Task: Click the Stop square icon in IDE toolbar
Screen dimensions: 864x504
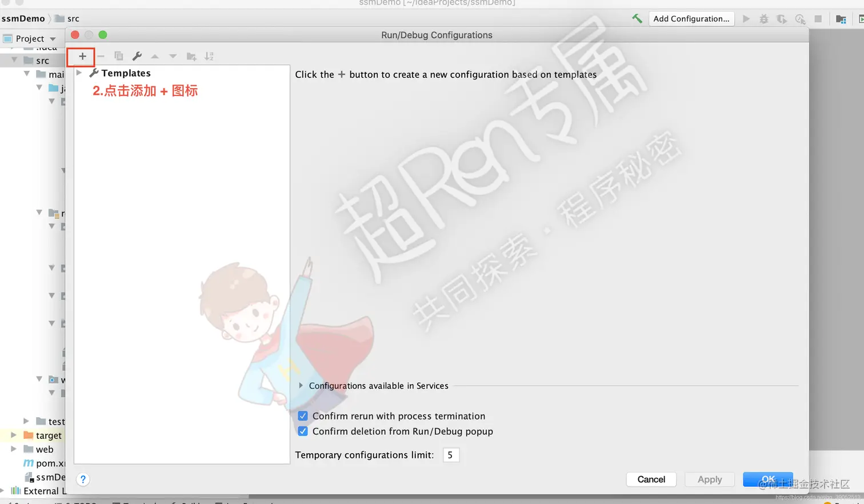Action: (x=818, y=19)
